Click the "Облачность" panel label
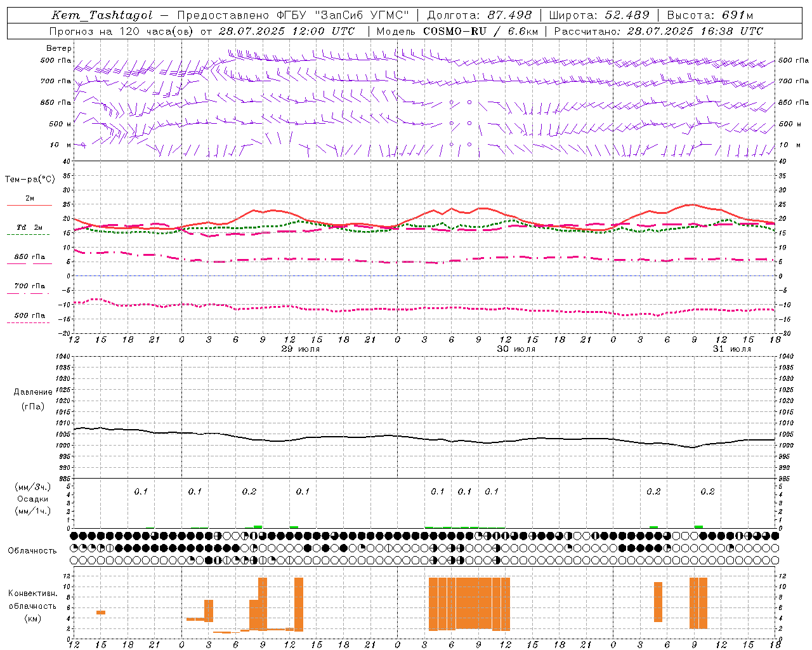Viewport: 812px width, 650px height. 32,551
